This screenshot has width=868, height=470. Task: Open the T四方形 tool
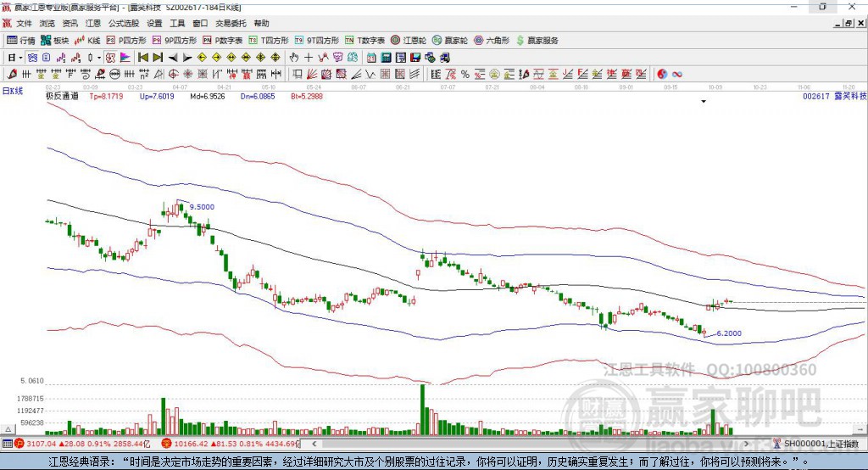[269, 41]
